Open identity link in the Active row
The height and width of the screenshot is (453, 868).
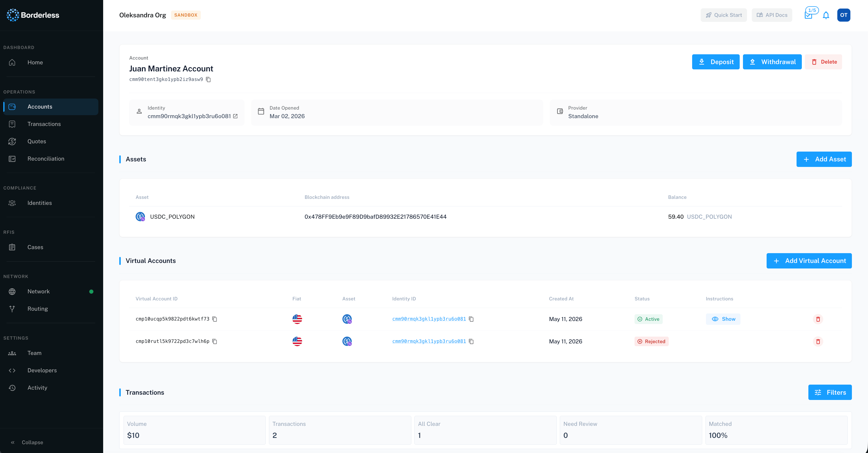click(x=429, y=319)
